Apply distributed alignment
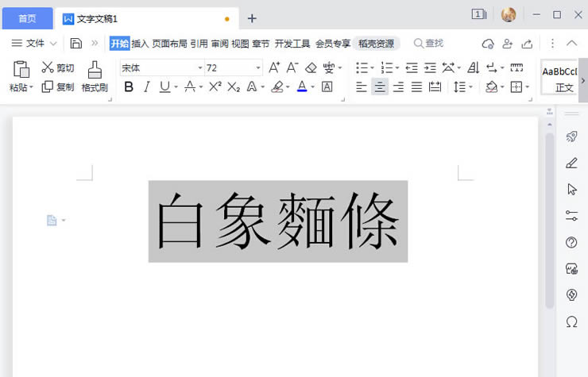This screenshot has height=377, width=588. 435,87
